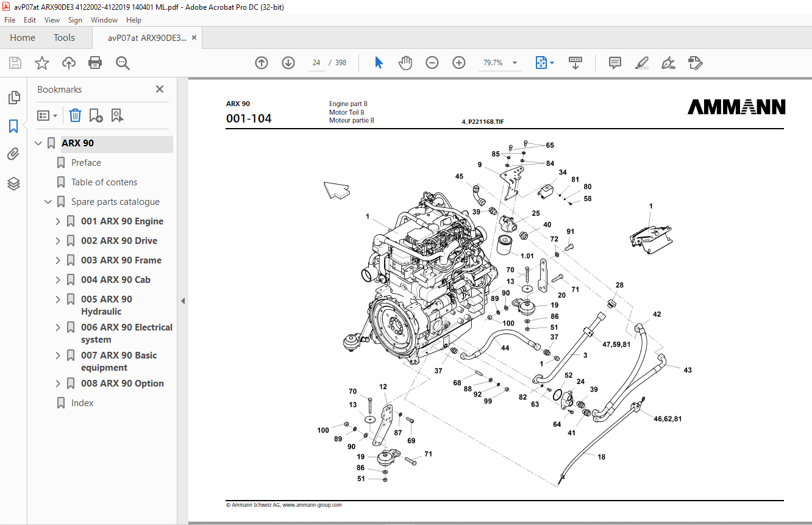Go to the previous page
Image resolution: width=812 pixels, height=525 pixels.
click(x=262, y=63)
